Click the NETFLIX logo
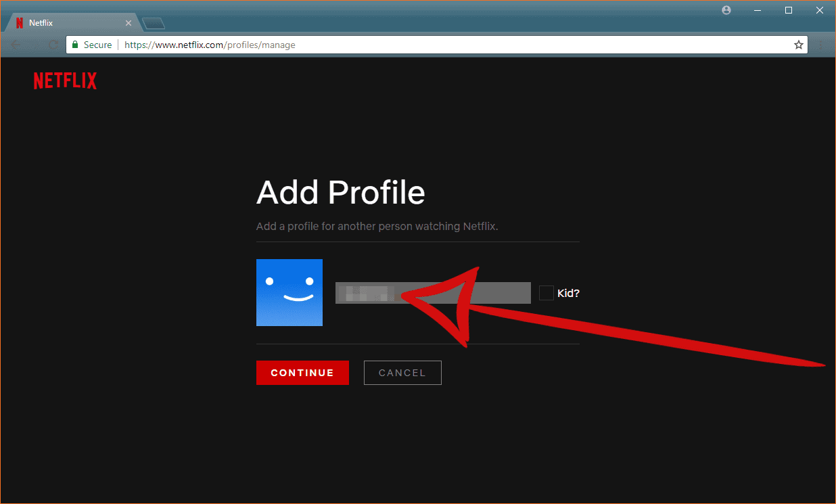The width and height of the screenshot is (836, 504). [65, 81]
